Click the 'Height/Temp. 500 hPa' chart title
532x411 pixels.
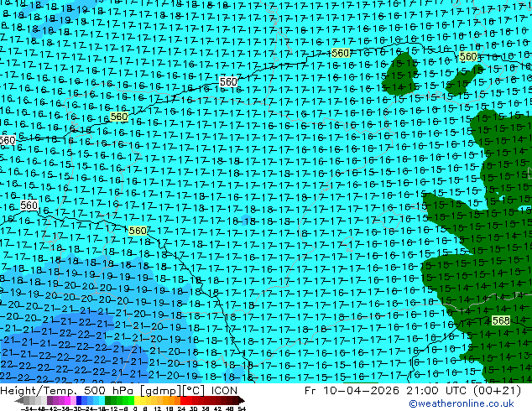click(66, 391)
